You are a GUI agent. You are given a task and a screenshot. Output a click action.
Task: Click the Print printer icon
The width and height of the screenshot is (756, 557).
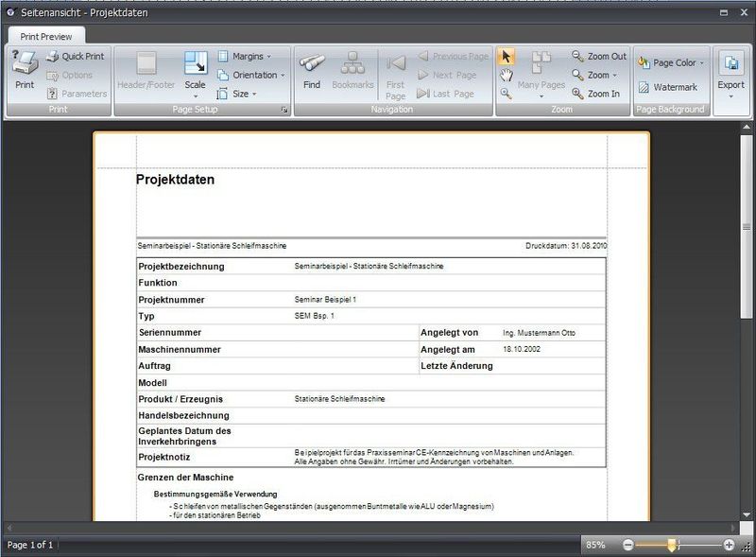25,62
